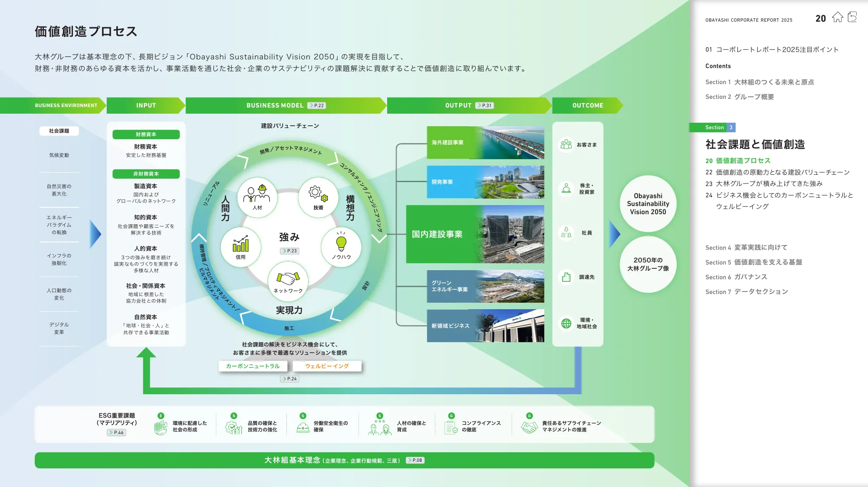Open Section 1 大林組のつくる未来と原点
The image size is (868, 487).
tap(759, 82)
